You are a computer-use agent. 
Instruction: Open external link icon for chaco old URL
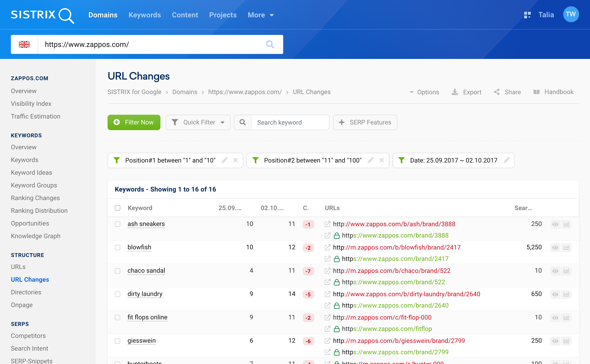[x=327, y=271]
